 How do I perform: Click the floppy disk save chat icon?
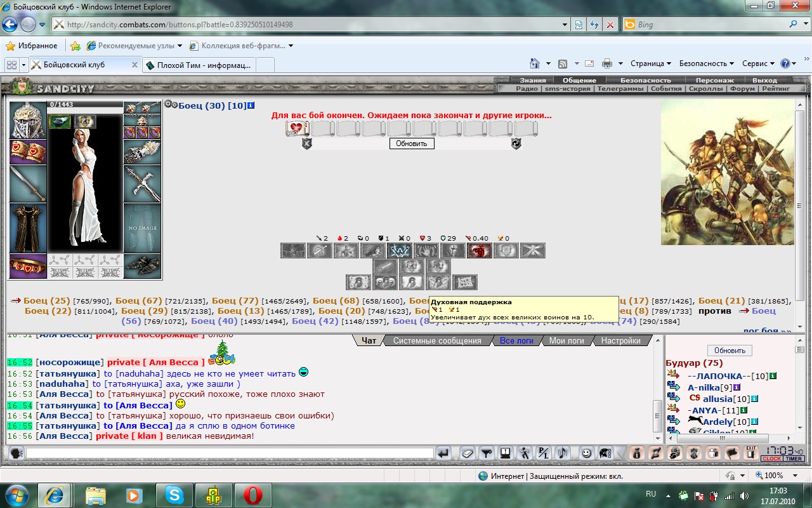coord(506,453)
